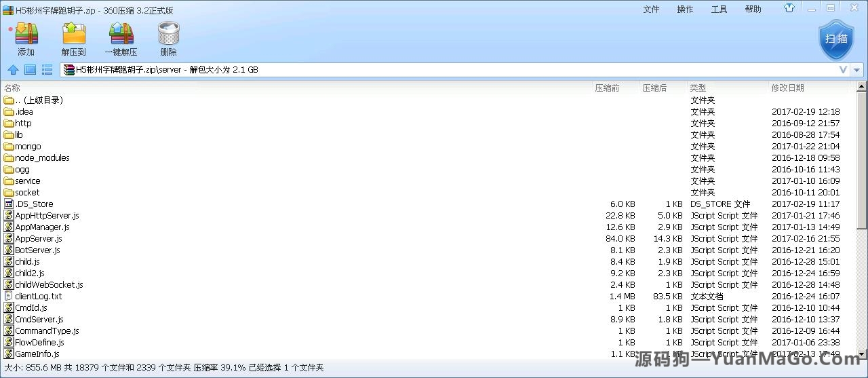Click the child2.js script icon
868x378 pixels.
click(x=9, y=273)
